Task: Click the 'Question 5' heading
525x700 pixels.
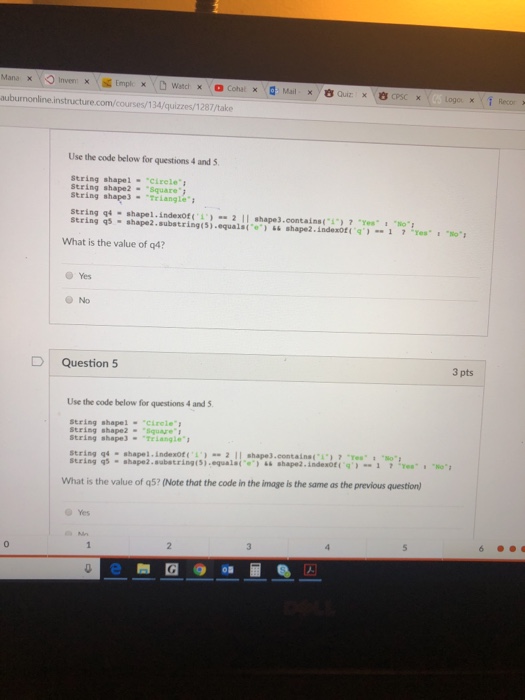Action: click(x=90, y=363)
